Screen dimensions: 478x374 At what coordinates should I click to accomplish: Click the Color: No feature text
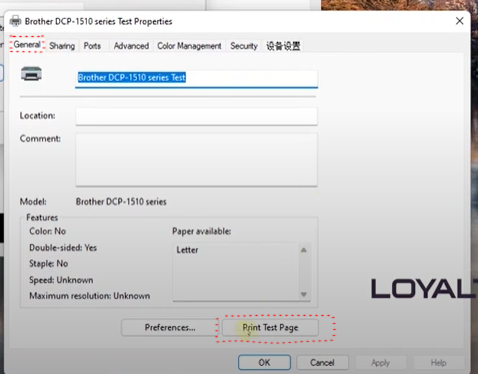pyautogui.click(x=48, y=231)
